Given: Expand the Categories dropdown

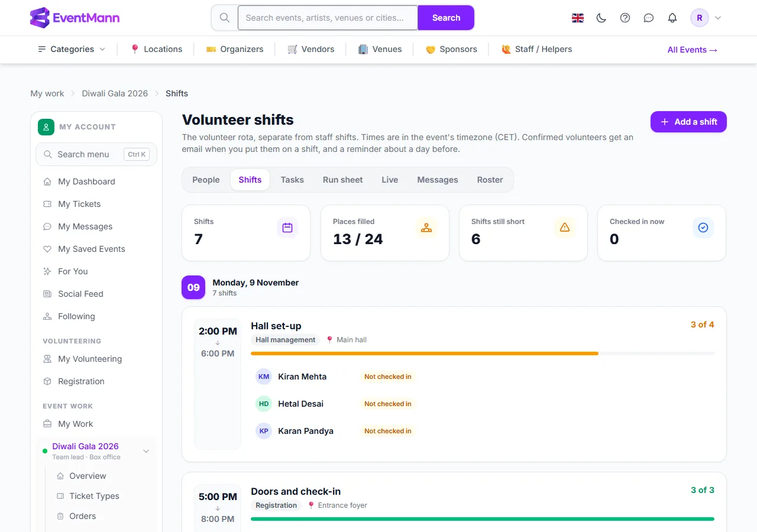Looking at the screenshot, I should tap(72, 49).
